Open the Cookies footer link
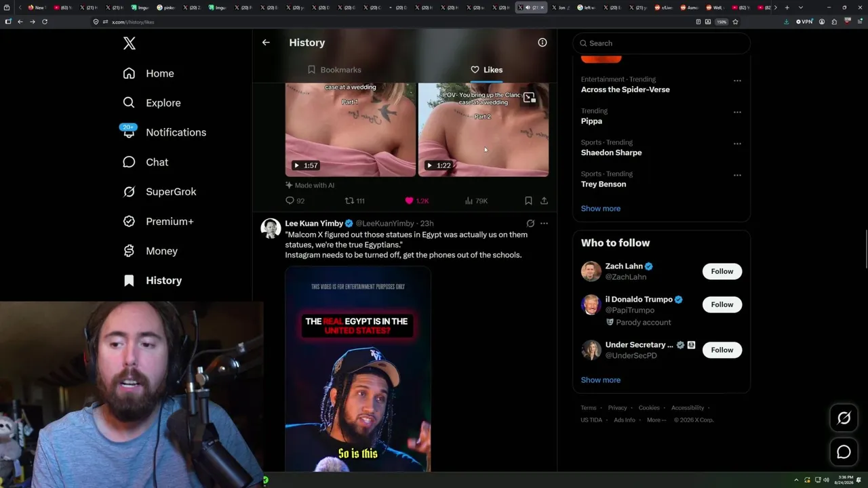The height and width of the screenshot is (488, 868). 649,408
